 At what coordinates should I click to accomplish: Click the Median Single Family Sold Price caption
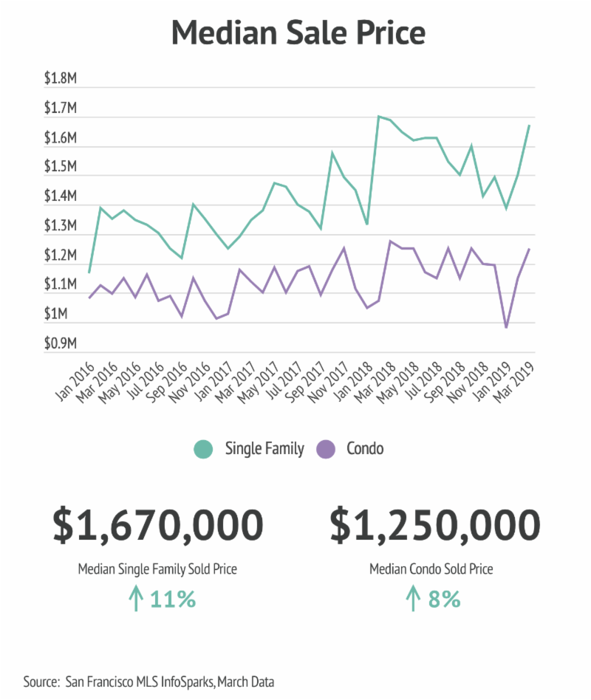coord(157,569)
